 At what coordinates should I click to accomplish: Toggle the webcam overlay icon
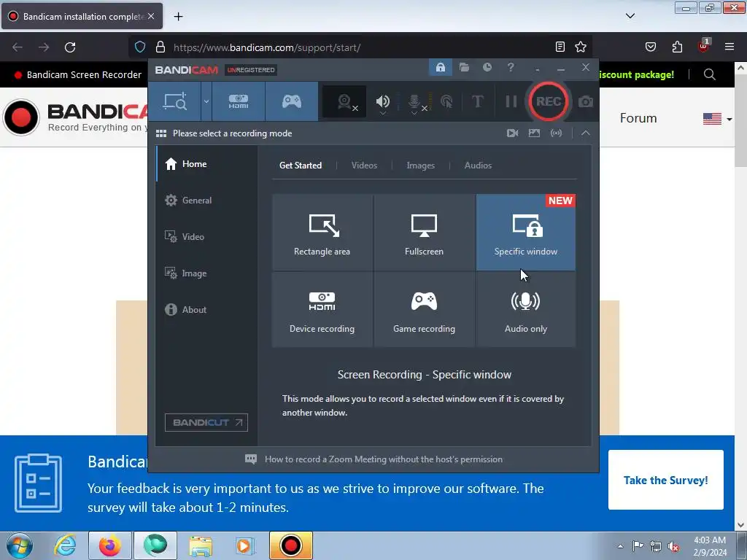pos(344,101)
